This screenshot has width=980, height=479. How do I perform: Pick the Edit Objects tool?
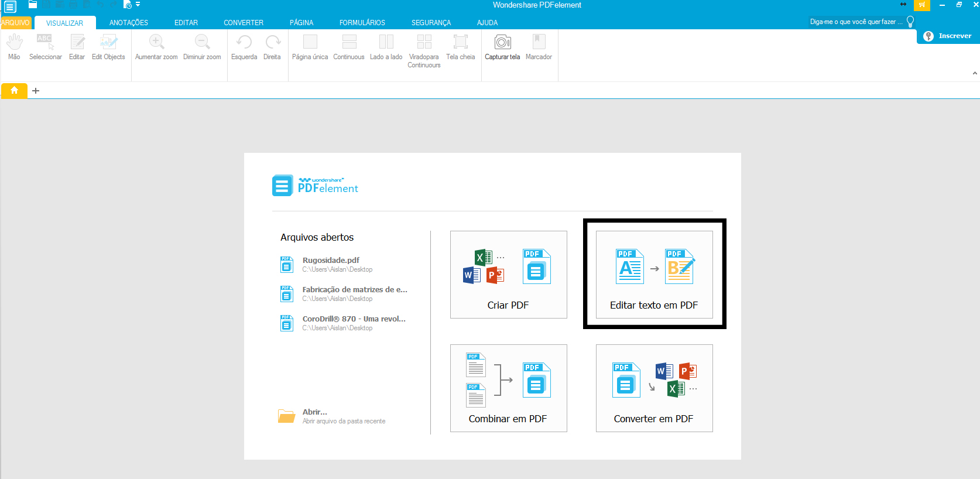[108, 47]
